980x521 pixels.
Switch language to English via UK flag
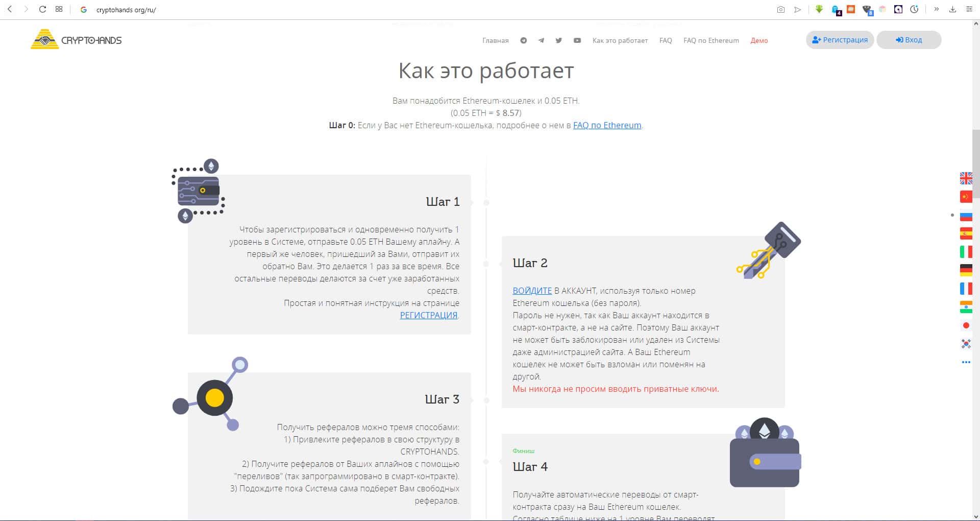[966, 178]
